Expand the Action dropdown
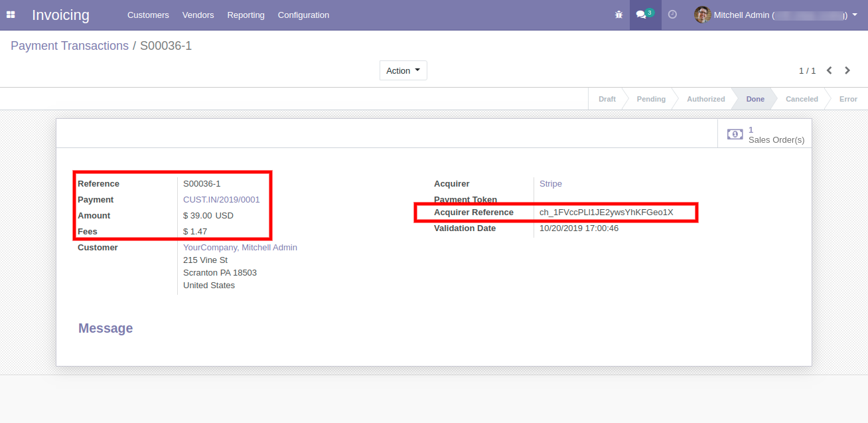868x423 pixels. coord(403,70)
